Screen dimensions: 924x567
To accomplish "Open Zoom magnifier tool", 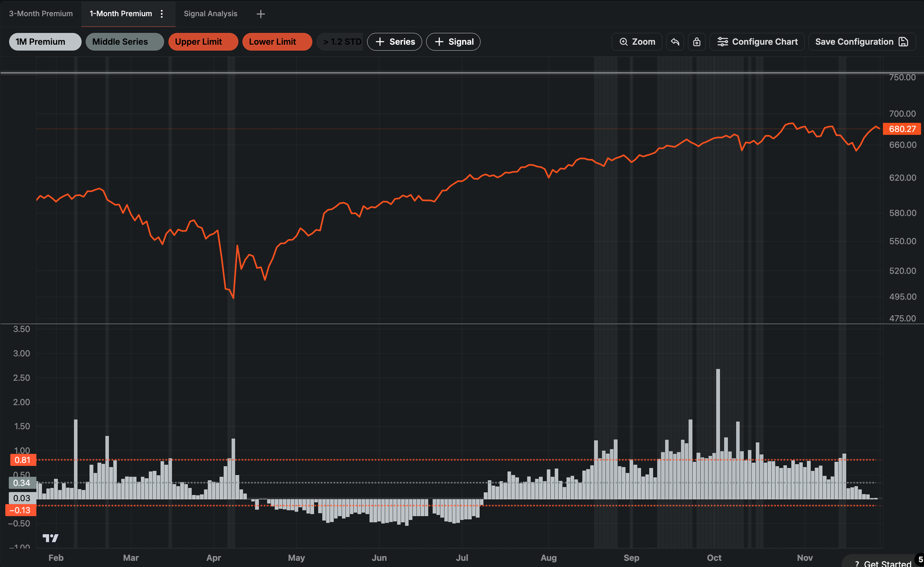I will click(x=636, y=42).
